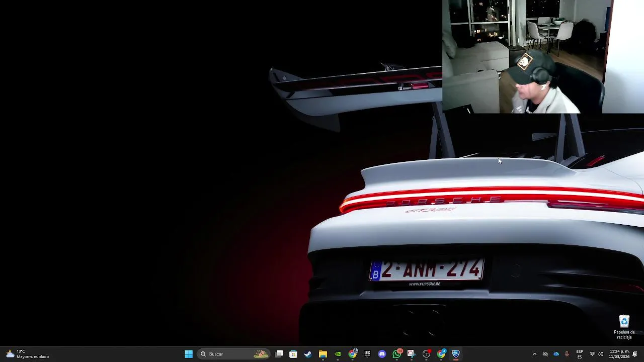Screen dimensions: 644x362
Task: Open Task View from the taskbar
Action: point(279,354)
